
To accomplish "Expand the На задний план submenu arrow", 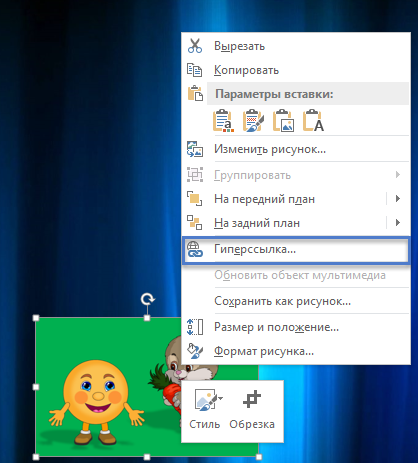I will tap(397, 223).
